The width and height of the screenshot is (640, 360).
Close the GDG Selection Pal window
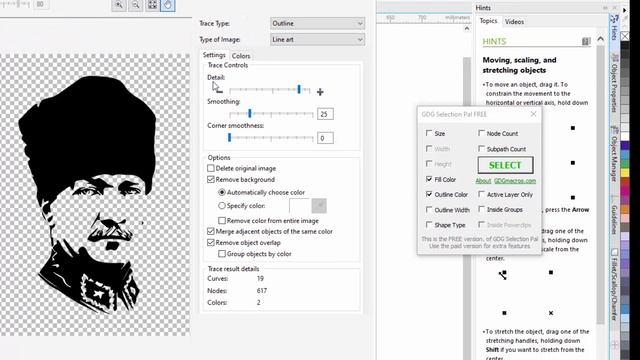[x=533, y=114]
